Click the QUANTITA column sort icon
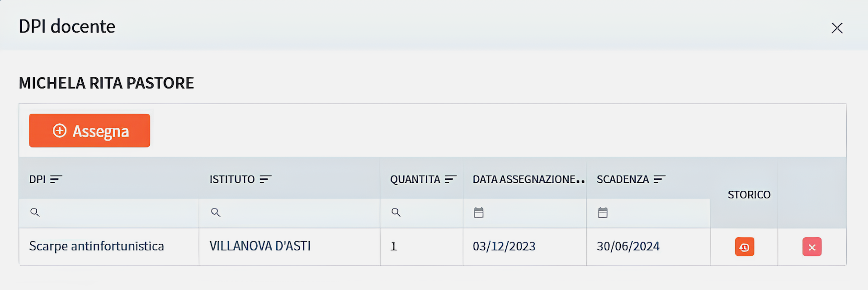 pyautogui.click(x=451, y=179)
